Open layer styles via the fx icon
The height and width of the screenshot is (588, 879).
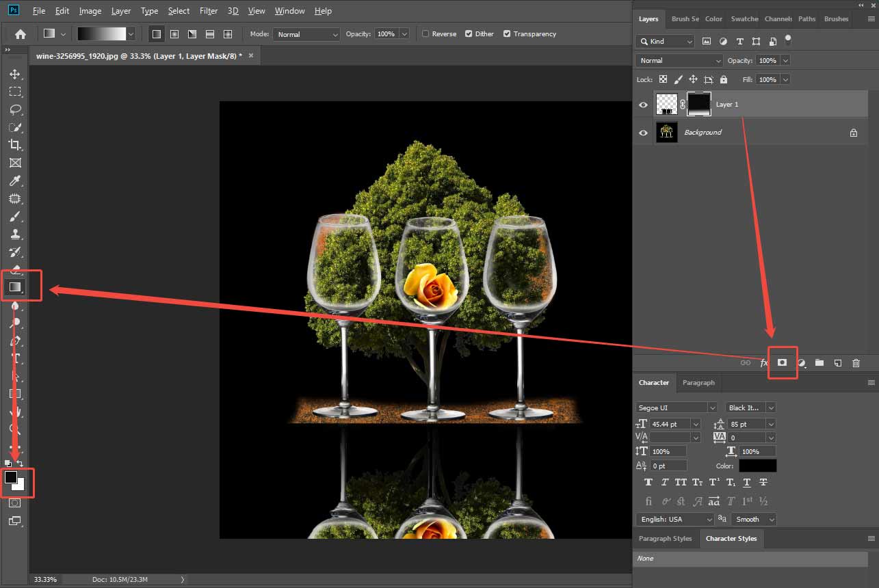click(763, 363)
